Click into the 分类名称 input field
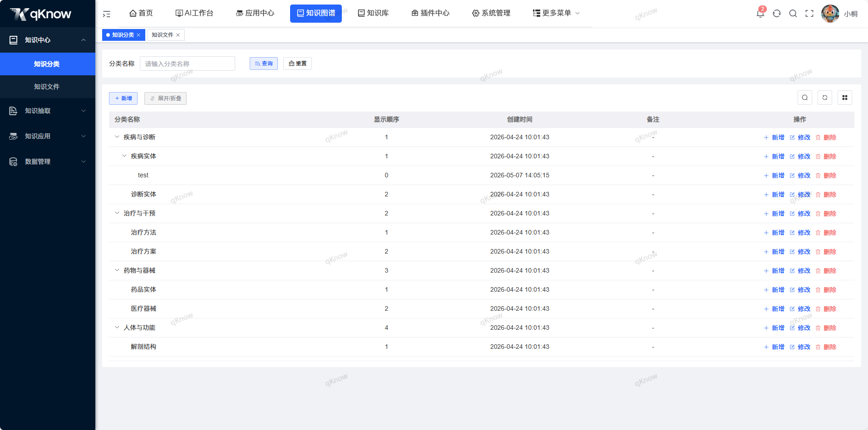Viewport: 868px width, 430px height. click(187, 64)
